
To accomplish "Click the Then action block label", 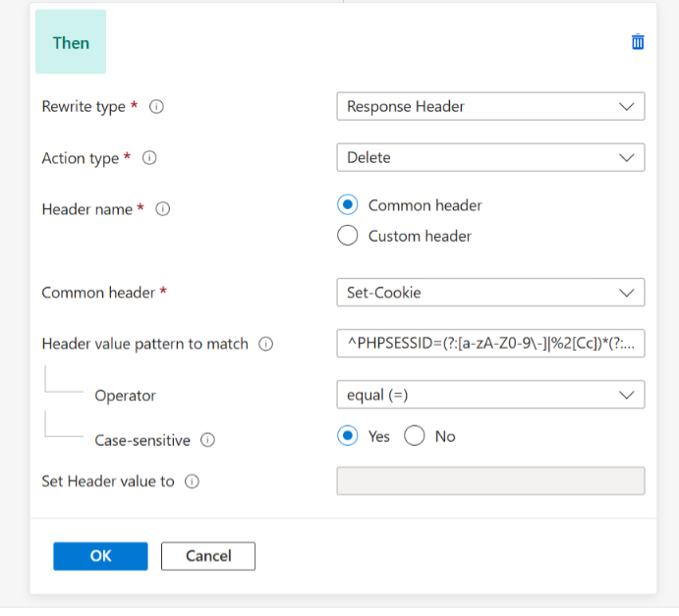I will (x=71, y=42).
